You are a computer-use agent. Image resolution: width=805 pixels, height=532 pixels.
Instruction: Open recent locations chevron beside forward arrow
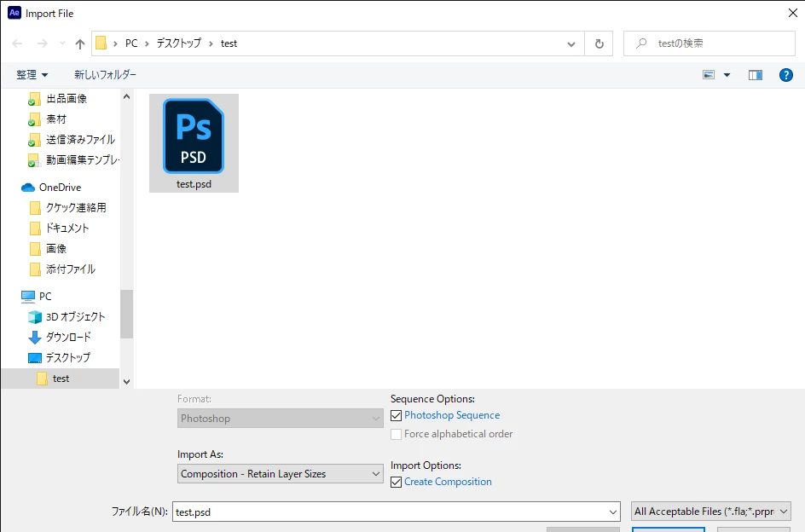pos(62,43)
